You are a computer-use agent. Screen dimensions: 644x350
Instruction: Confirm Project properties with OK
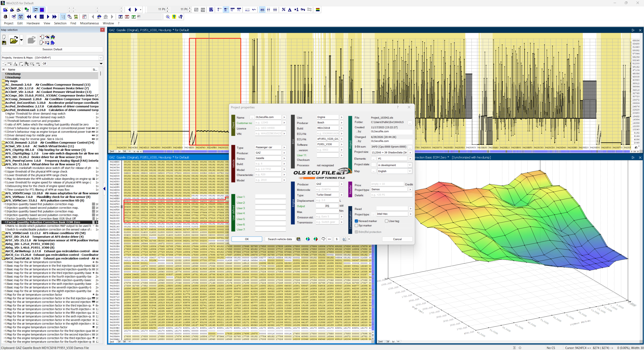tap(247, 239)
